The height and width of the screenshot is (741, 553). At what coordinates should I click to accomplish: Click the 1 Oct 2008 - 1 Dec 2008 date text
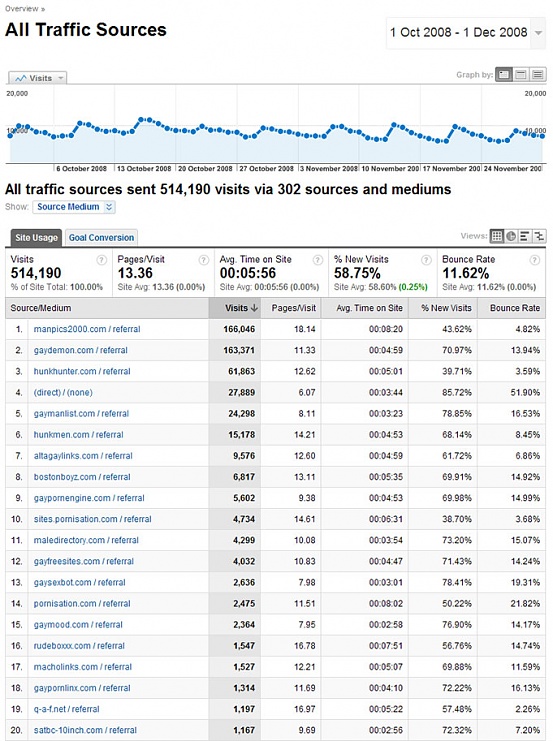[x=458, y=32]
